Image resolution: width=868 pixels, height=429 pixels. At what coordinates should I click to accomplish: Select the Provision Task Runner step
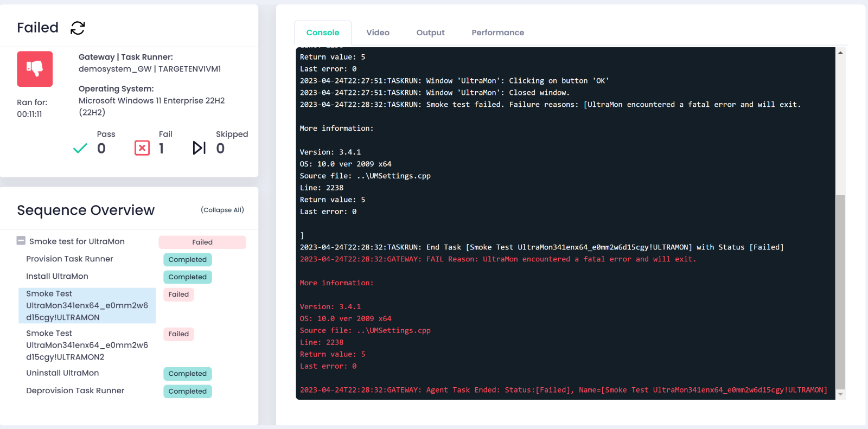(x=69, y=259)
